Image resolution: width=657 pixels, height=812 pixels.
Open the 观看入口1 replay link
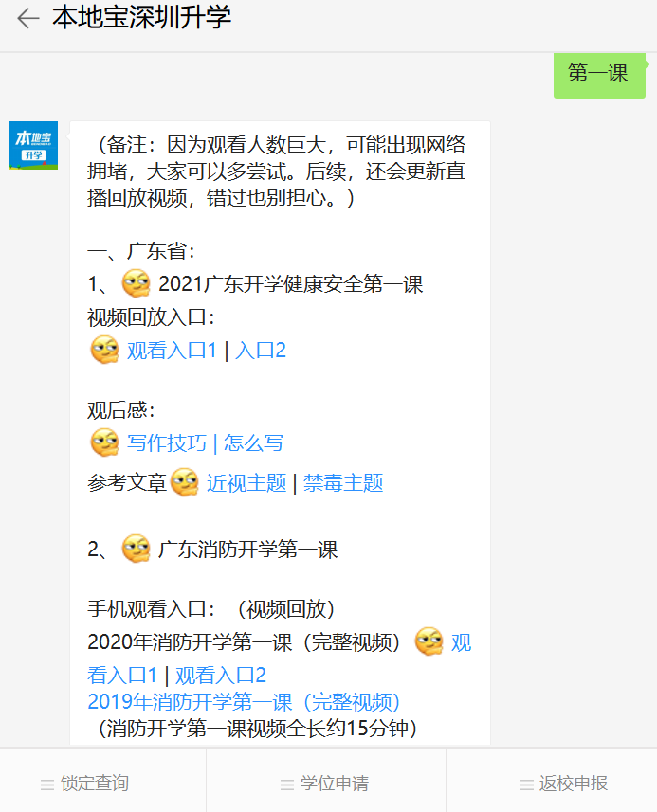172,351
